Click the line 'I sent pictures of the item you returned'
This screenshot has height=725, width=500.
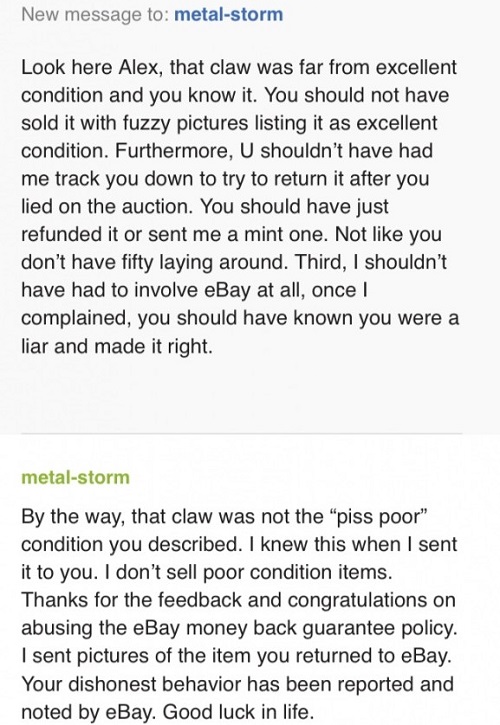pos(236,656)
